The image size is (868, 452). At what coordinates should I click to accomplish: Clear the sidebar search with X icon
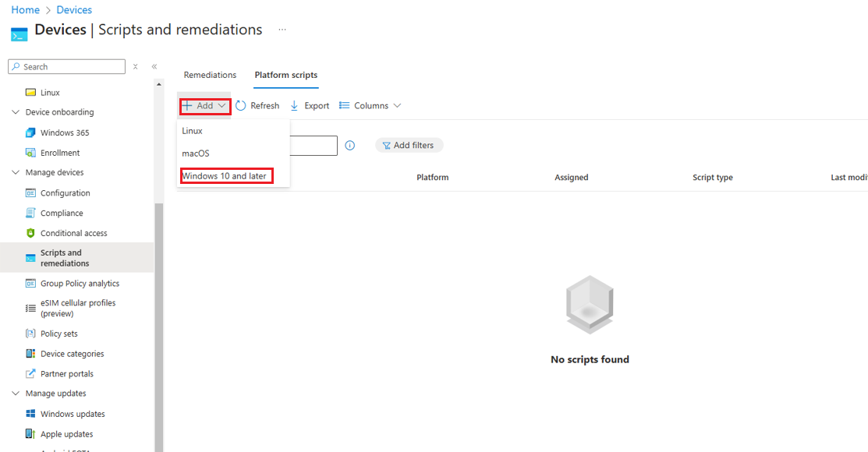point(135,66)
